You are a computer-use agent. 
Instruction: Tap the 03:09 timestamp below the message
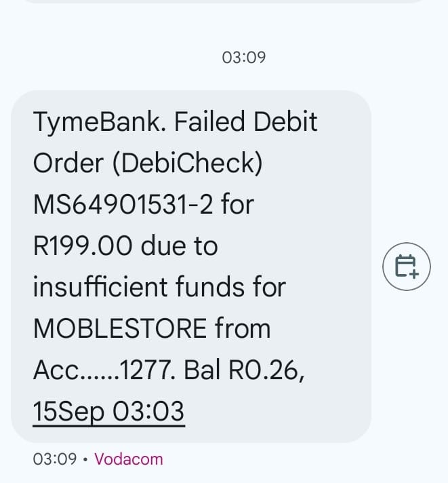click(54, 459)
